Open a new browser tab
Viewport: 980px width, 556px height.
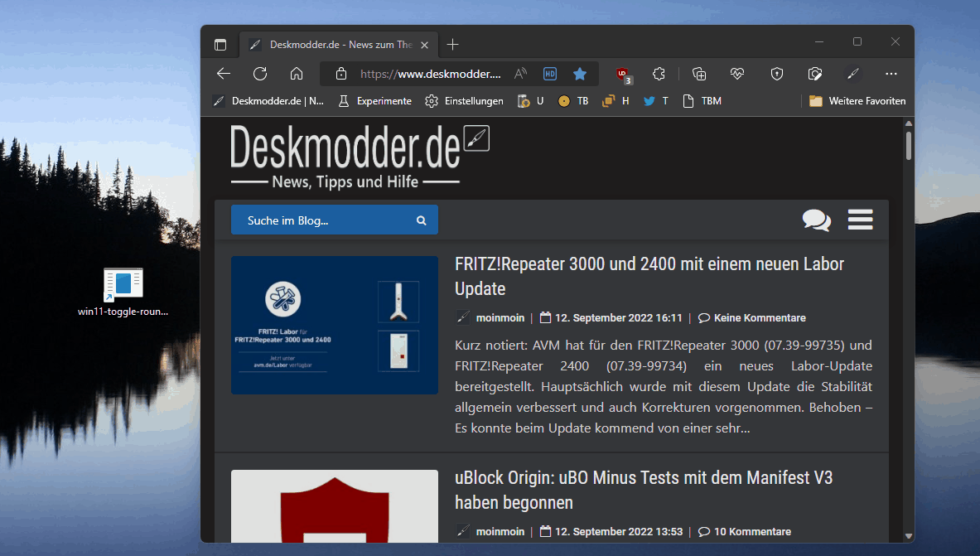(452, 45)
